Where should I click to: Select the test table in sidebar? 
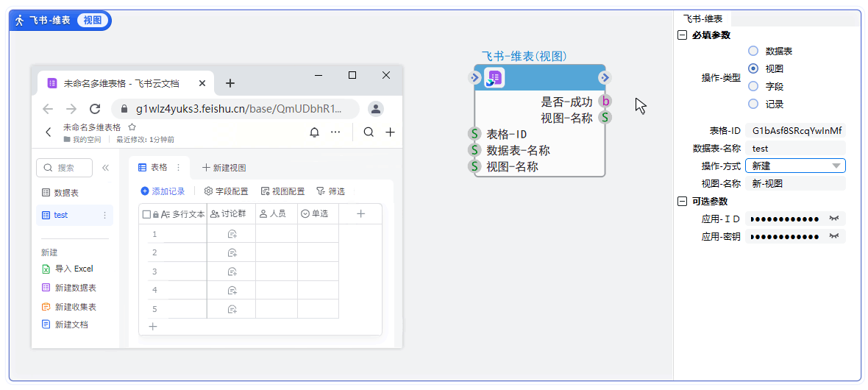tap(75, 215)
